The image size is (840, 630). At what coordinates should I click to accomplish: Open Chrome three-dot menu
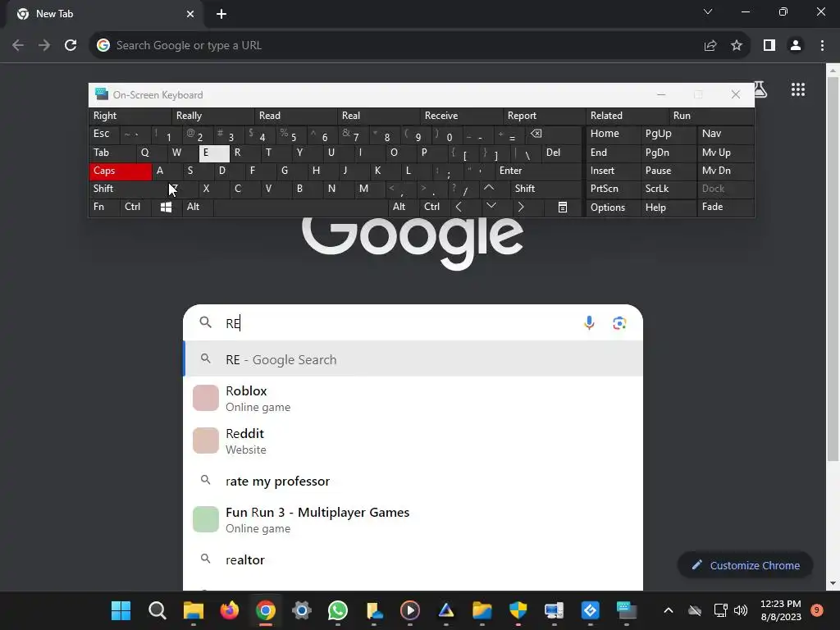822,46
